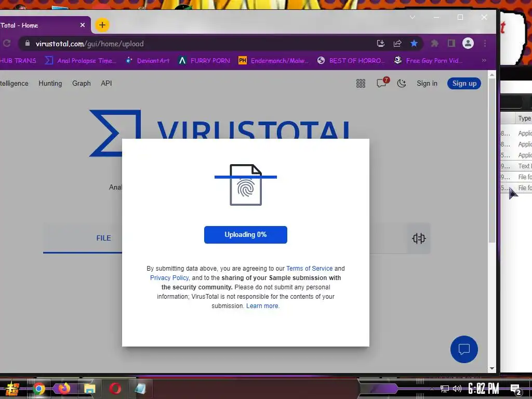Expand the hidden bookmarks chevron
This screenshot has width=532, height=399.
(484, 60)
